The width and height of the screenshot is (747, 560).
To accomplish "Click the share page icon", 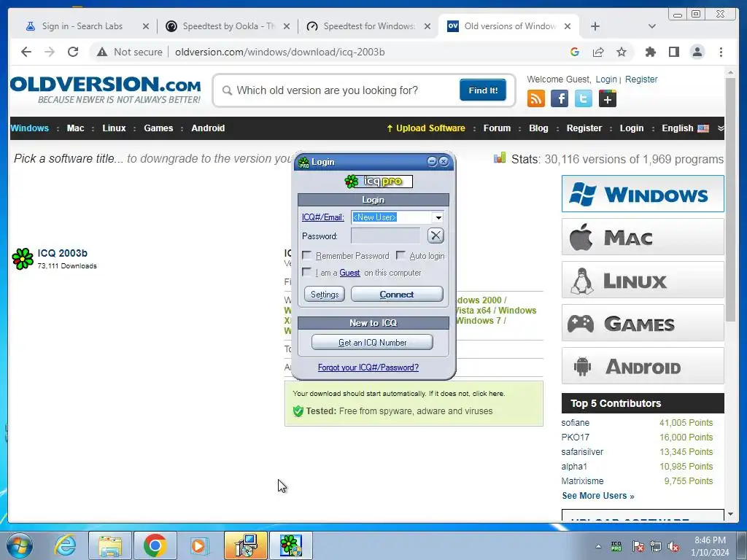I will (x=598, y=52).
